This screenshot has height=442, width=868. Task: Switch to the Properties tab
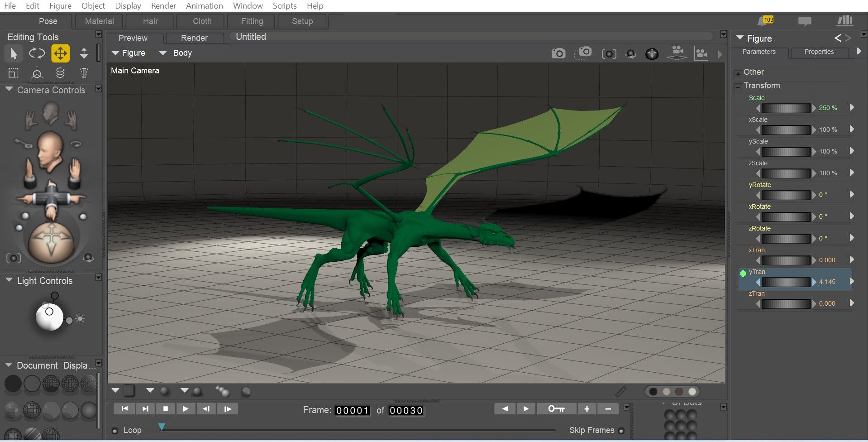tap(819, 52)
